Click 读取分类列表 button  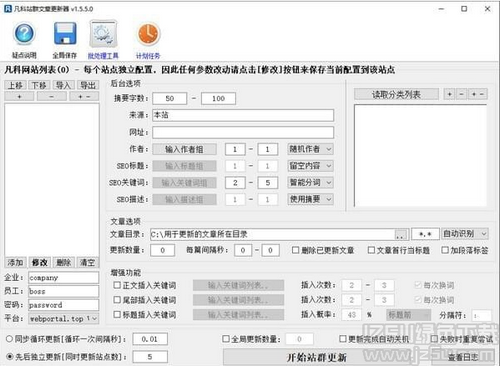coord(396,95)
